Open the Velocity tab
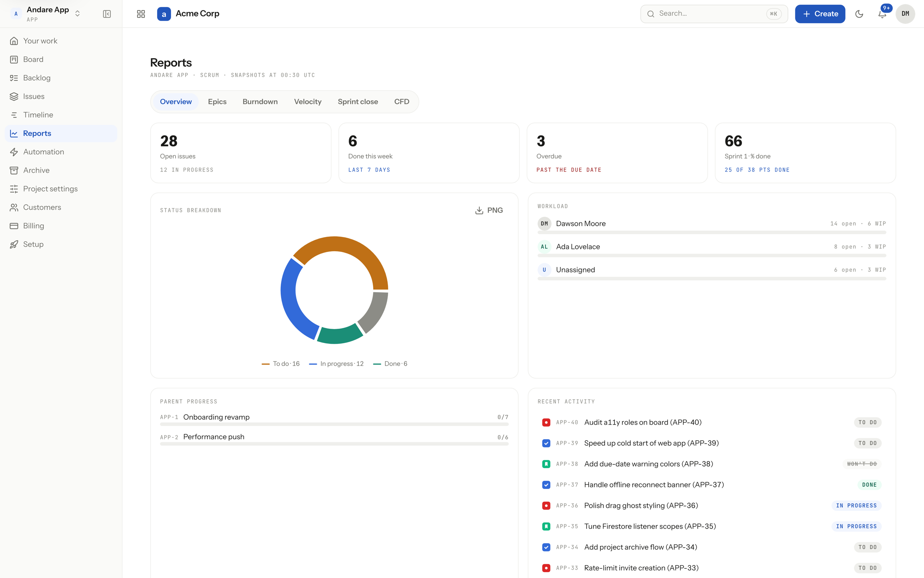This screenshot has height=578, width=924. point(308,102)
